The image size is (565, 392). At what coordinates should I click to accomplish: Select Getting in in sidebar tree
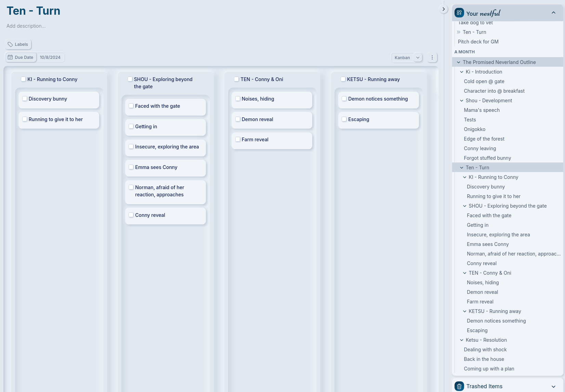(477, 225)
